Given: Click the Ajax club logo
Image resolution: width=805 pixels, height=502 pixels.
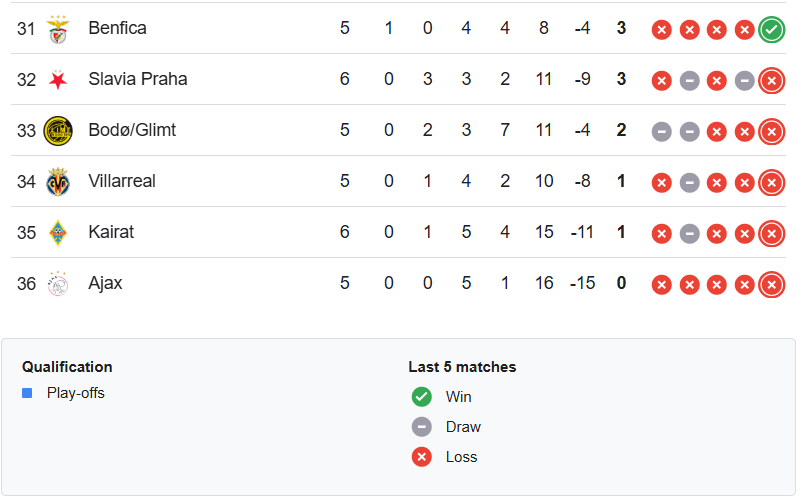Looking at the screenshot, I should click(58, 284).
